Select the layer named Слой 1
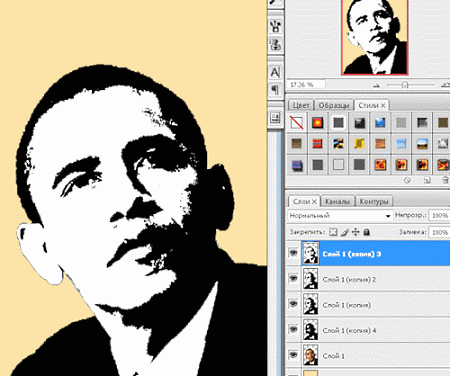The image size is (450, 376). (x=333, y=356)
